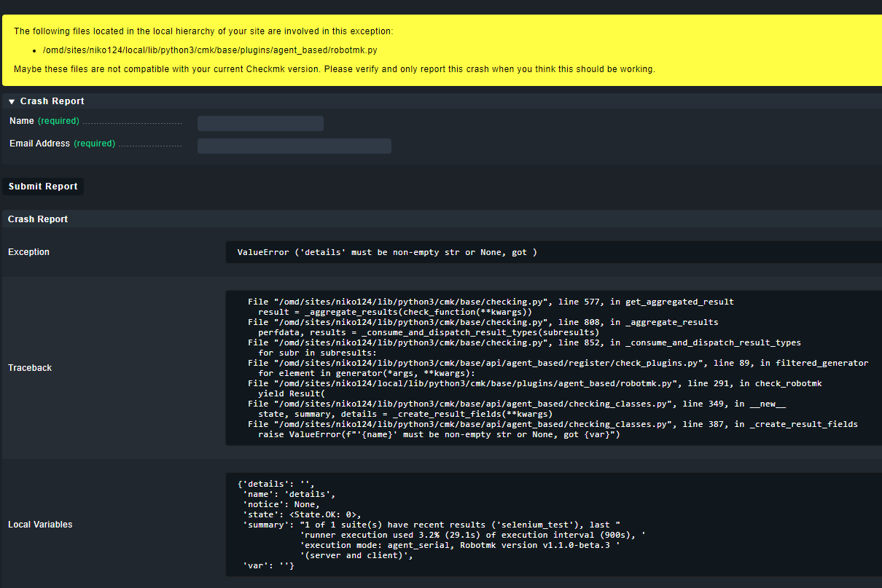Click the Exception row label
The width and height of the screenshot is (882, 588).
tap(28, 252)
